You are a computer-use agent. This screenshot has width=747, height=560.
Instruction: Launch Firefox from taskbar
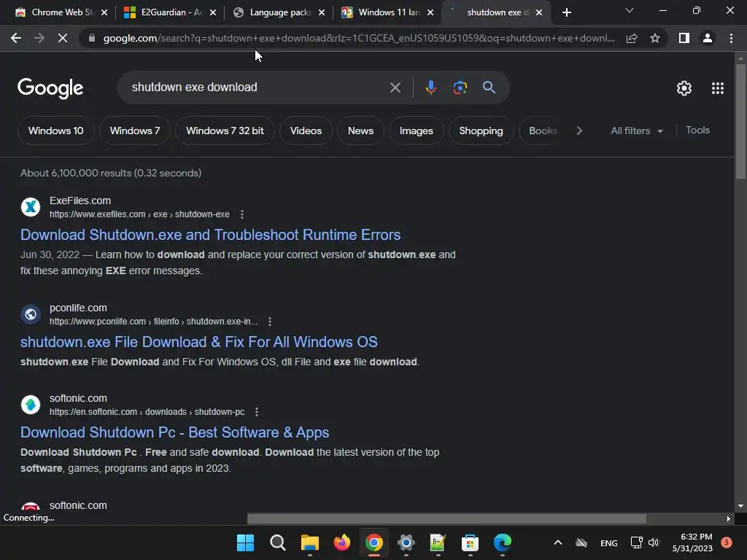[x=341, y=542]
